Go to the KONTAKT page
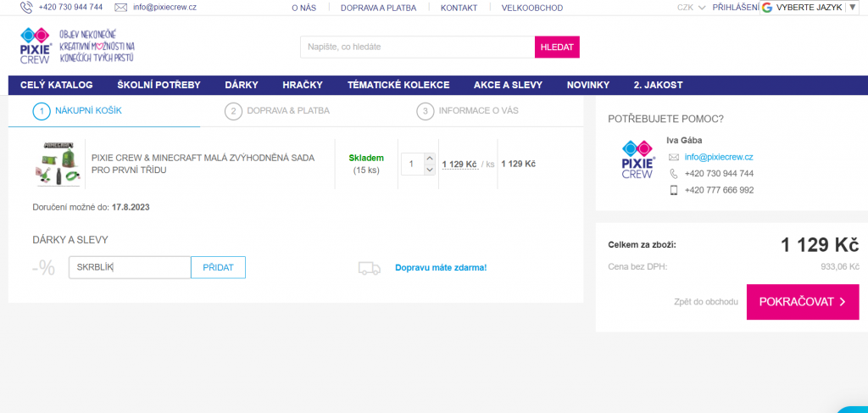This screenshot has width=868, height=413. [x=459, y=8]
